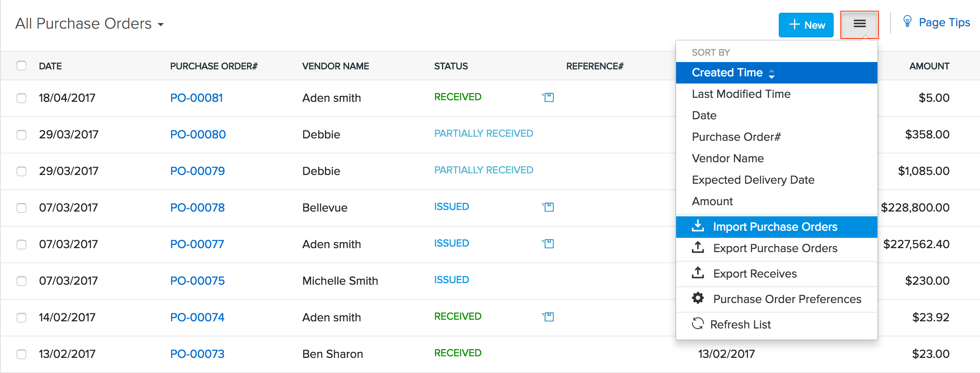
Task: Open purchase order PO-00080
Action: click(198, 134)
